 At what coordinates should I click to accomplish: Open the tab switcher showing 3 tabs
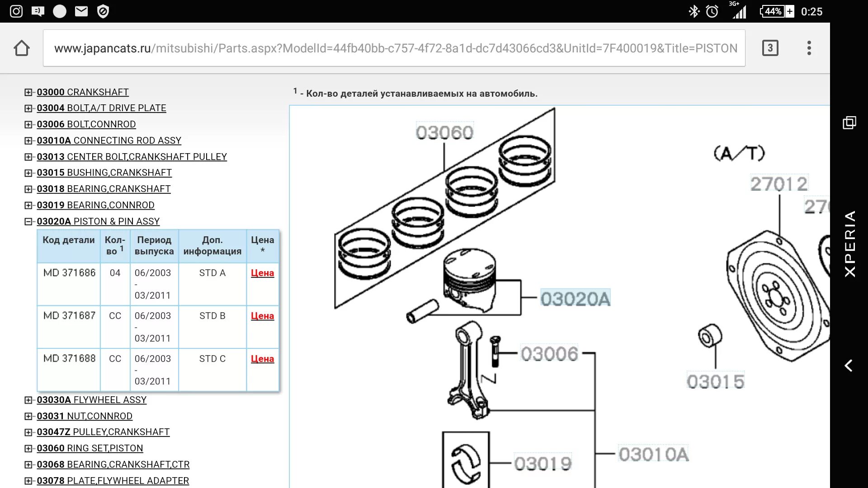770,48
